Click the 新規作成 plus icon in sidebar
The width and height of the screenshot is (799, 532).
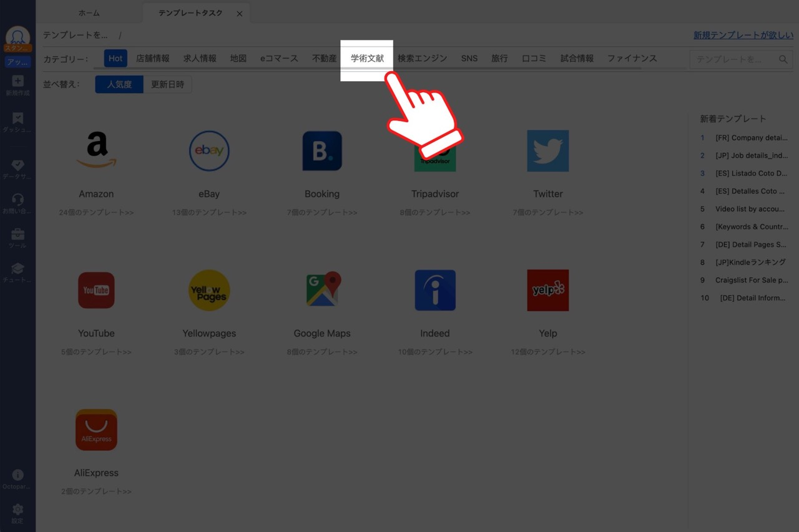(17, 81)
